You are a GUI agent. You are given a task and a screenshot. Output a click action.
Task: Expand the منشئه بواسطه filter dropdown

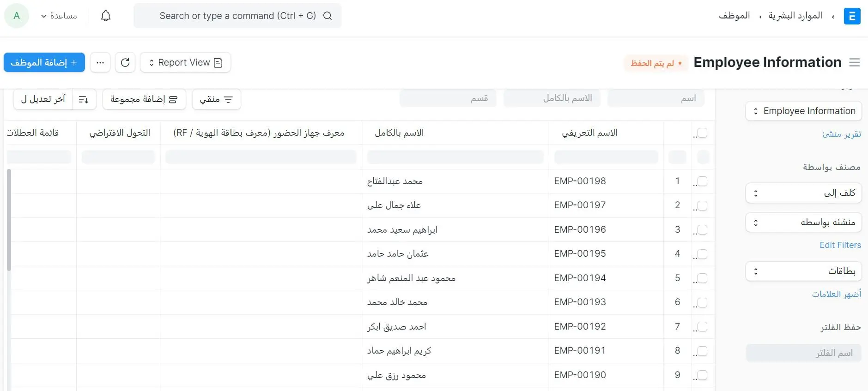pos(803,223)
